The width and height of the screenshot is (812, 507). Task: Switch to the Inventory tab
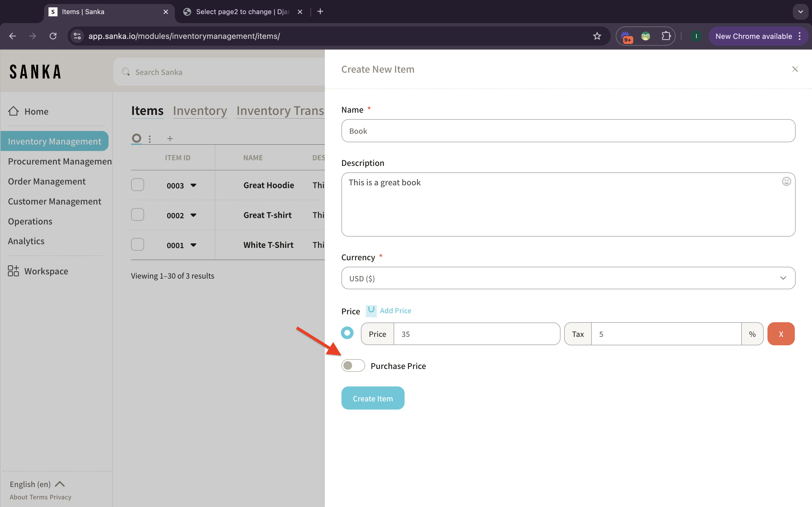tap(200, 111)
